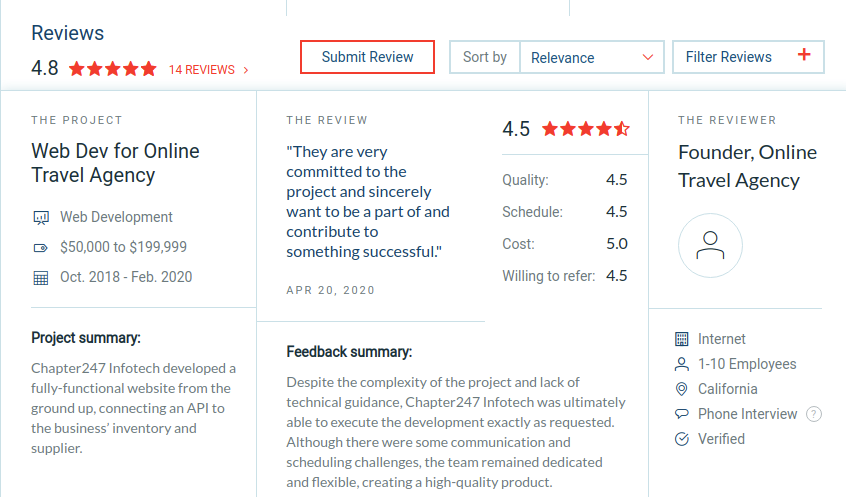Click the Phone Interview help question mark
The image size is (846, 497).
click(x=814, y=414)
